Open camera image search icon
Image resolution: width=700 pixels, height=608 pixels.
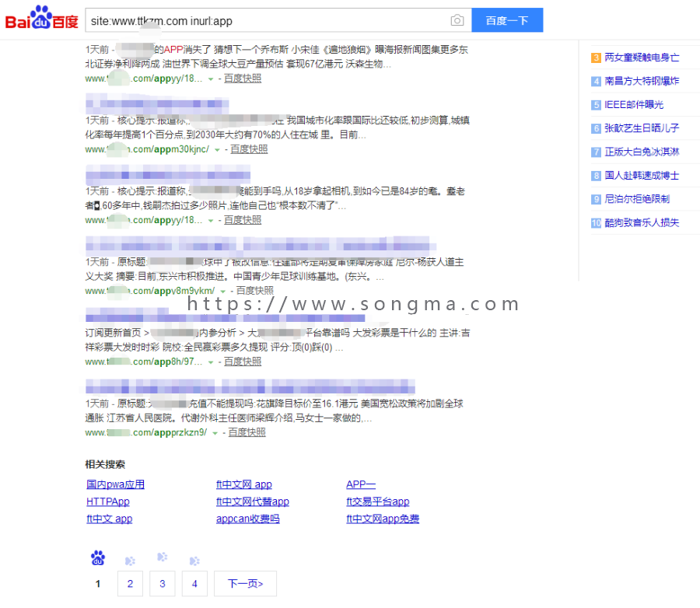[x=457, y=20]
